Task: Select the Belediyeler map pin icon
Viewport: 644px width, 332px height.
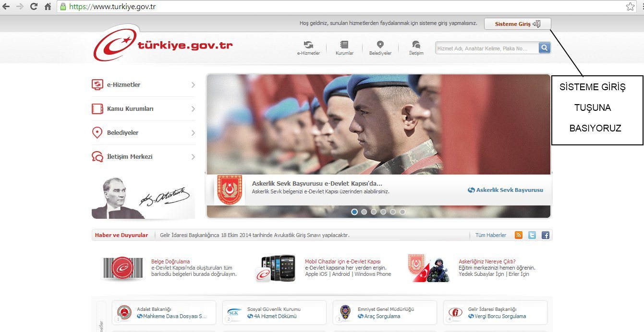Action: [380, 45]
